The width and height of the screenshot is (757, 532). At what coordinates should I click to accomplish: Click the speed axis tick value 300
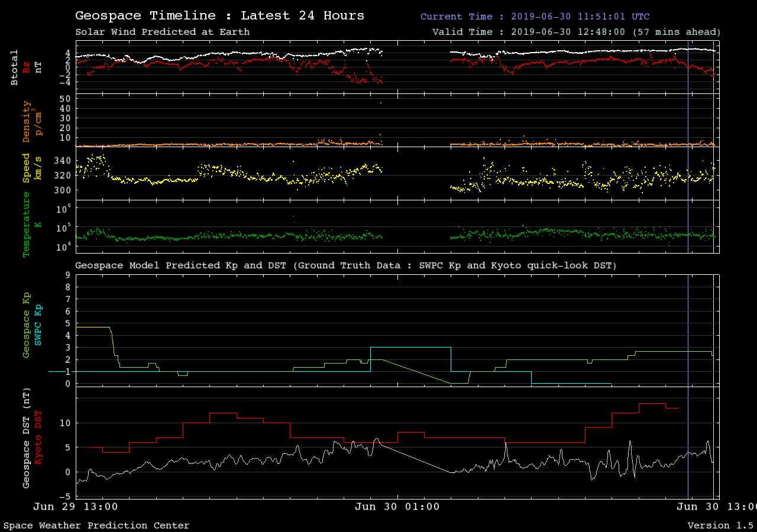(x=62, y=190)
